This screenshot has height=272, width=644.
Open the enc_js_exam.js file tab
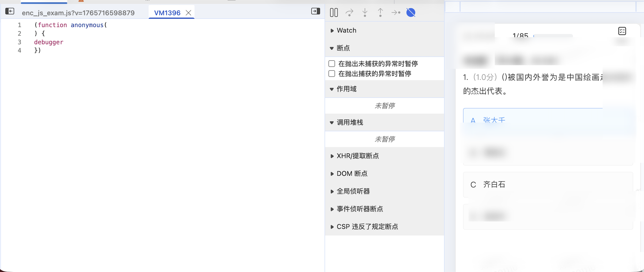78,13
